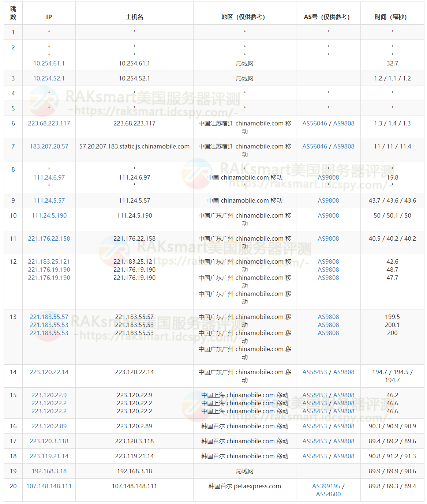Click the 223.120.22.9 IP link

click(49, 395)
